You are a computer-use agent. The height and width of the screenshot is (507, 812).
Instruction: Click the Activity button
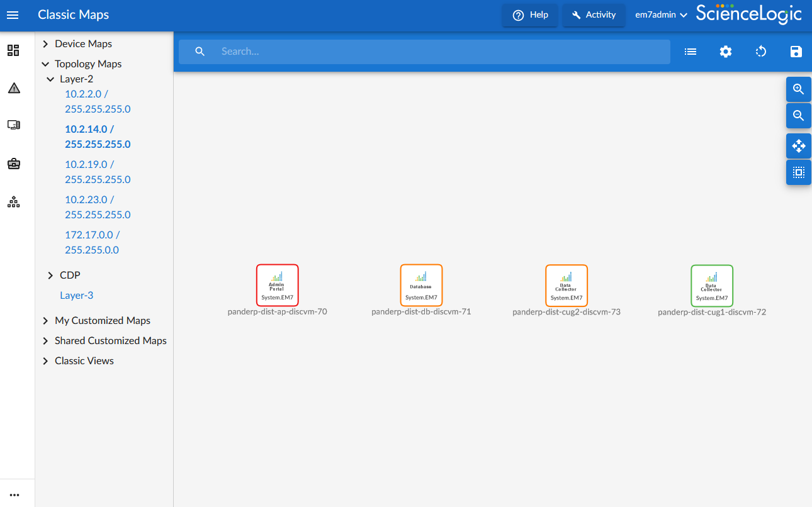(594, 15)
